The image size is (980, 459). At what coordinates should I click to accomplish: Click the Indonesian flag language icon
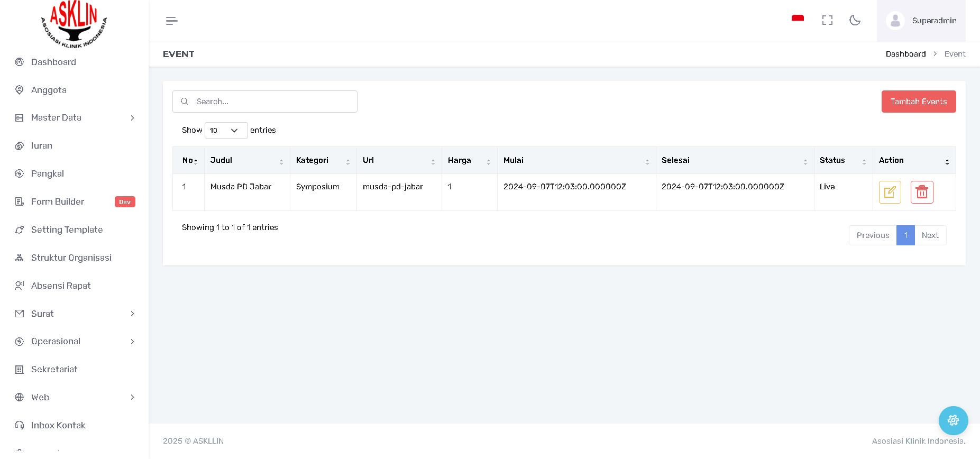click(798, 20)
